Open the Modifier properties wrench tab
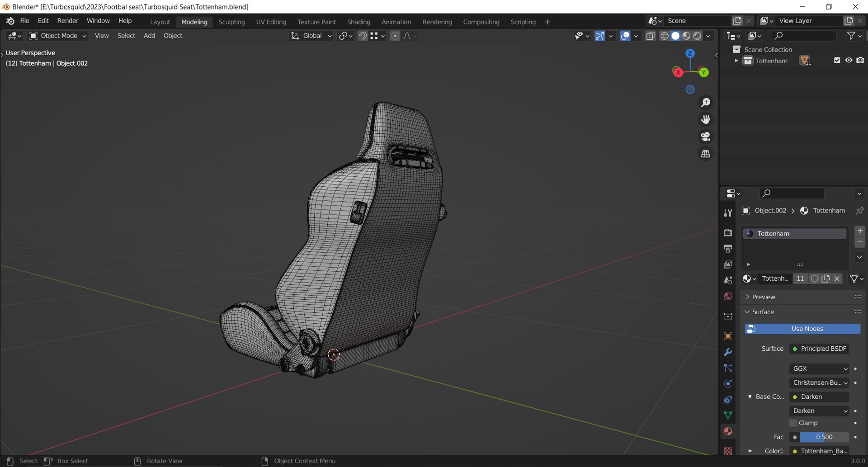 coord(728,352)
